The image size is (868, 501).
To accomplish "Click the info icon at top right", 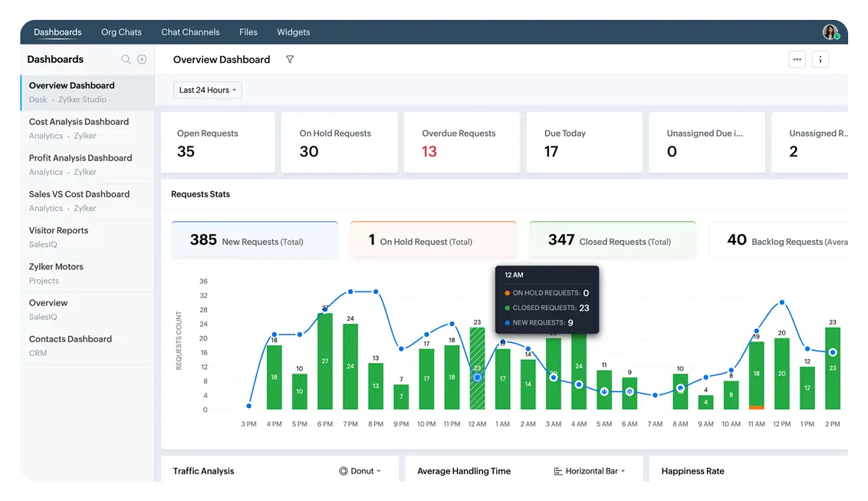I will [x=820, y=59].
